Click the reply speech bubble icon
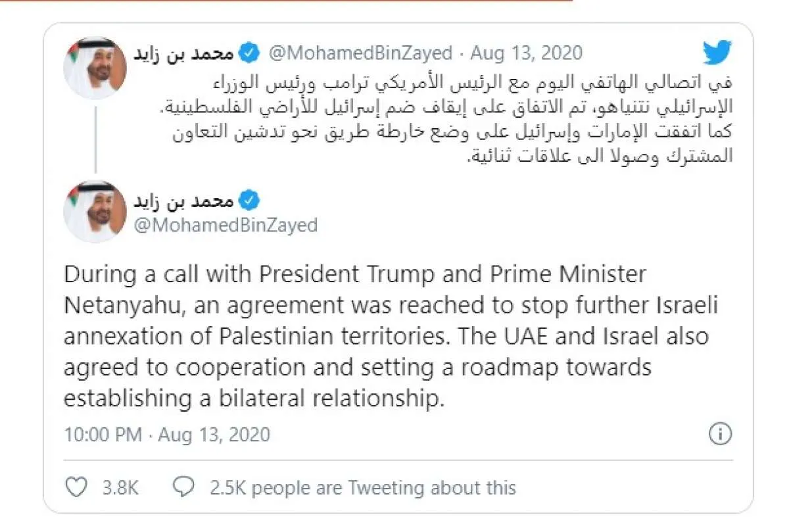 pos(183,487)
